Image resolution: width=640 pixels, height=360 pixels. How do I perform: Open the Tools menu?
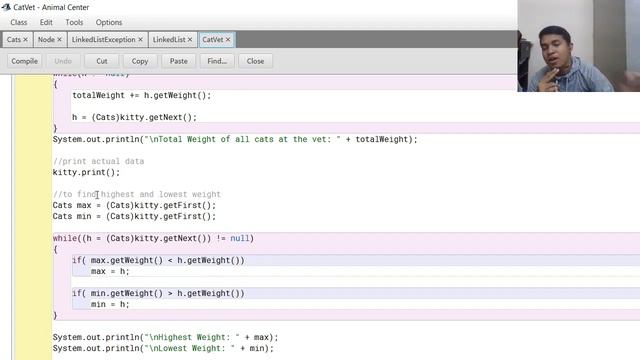pyautogui.click(x=74, y=22)
